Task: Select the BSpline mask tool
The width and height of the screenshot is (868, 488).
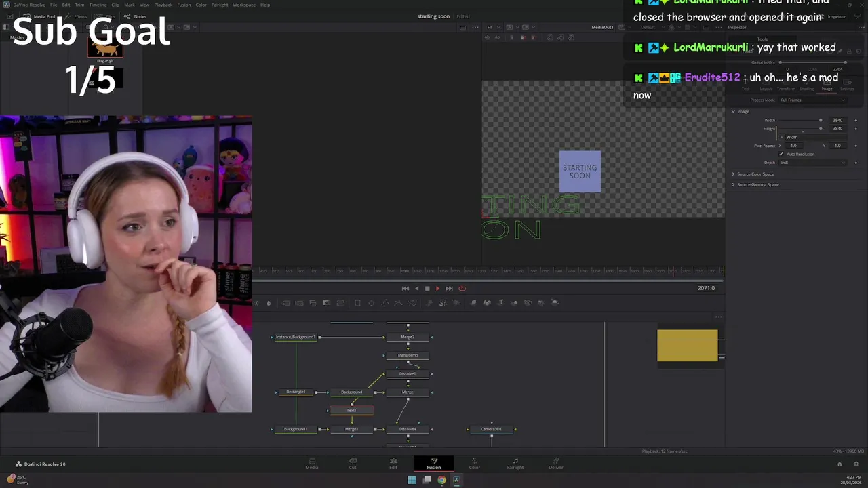Action: (398, 303)
